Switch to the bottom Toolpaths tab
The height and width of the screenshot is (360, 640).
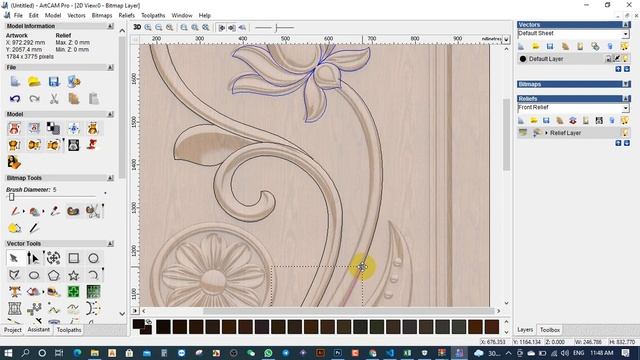pos(69,330)
